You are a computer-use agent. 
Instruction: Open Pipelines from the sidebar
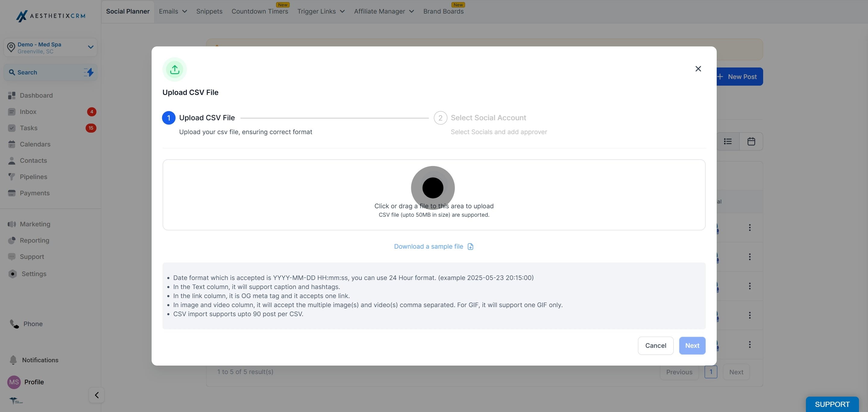pyautogui.click(x=33, y=177)
